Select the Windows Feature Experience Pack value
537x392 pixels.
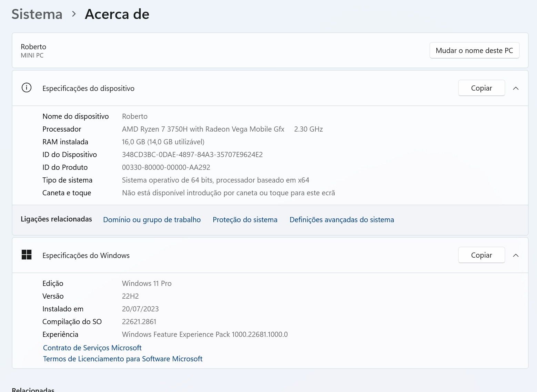tap(205, 334)
